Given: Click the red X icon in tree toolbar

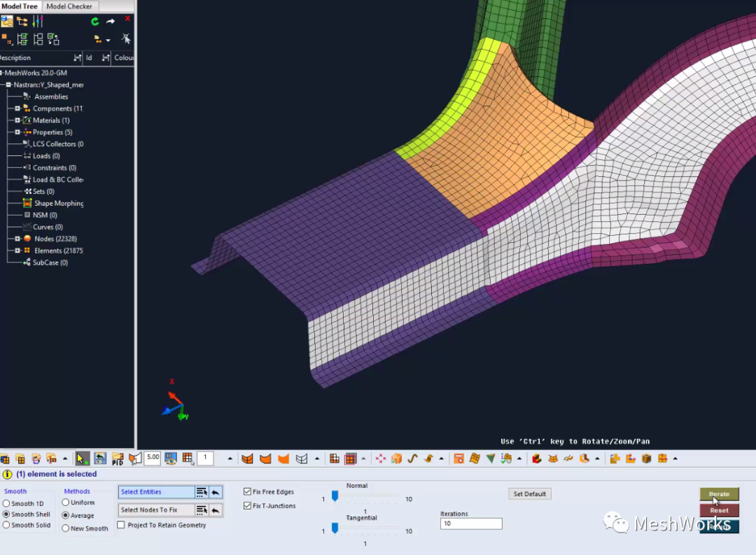Looking at the screenshot, I should pyautogui.click(x=127, y=18).
